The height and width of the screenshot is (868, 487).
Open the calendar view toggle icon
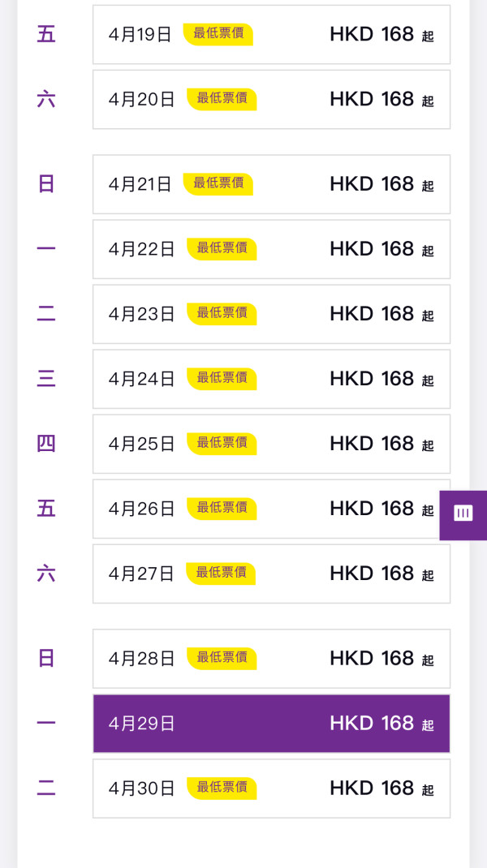(463, 514)
